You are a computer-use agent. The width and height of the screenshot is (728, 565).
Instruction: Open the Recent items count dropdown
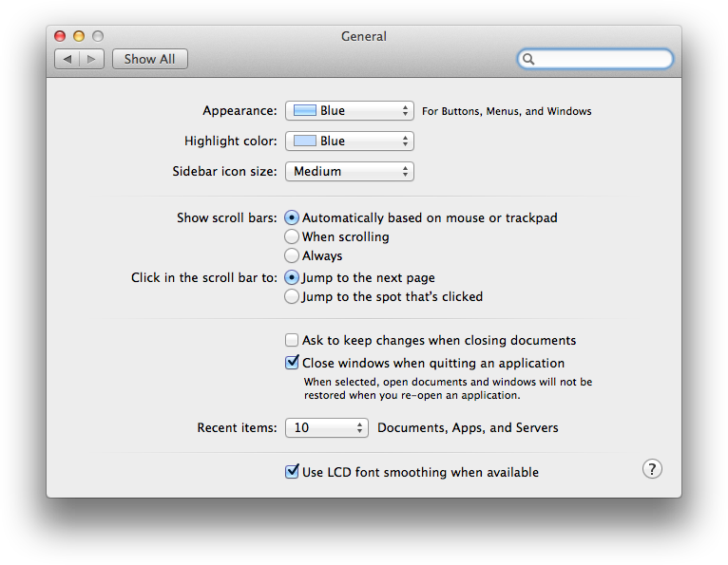pyautogui.click(x=326, y=428)
